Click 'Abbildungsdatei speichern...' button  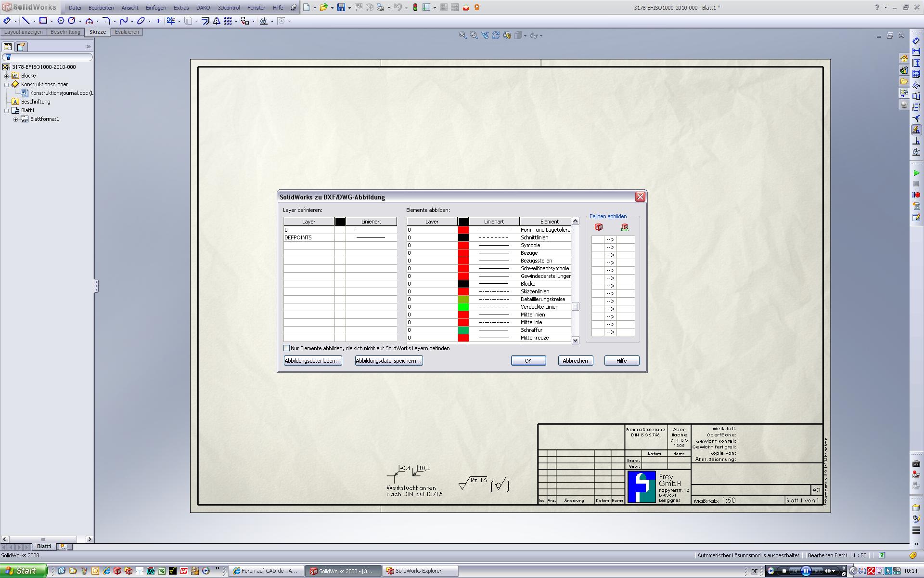389,361
